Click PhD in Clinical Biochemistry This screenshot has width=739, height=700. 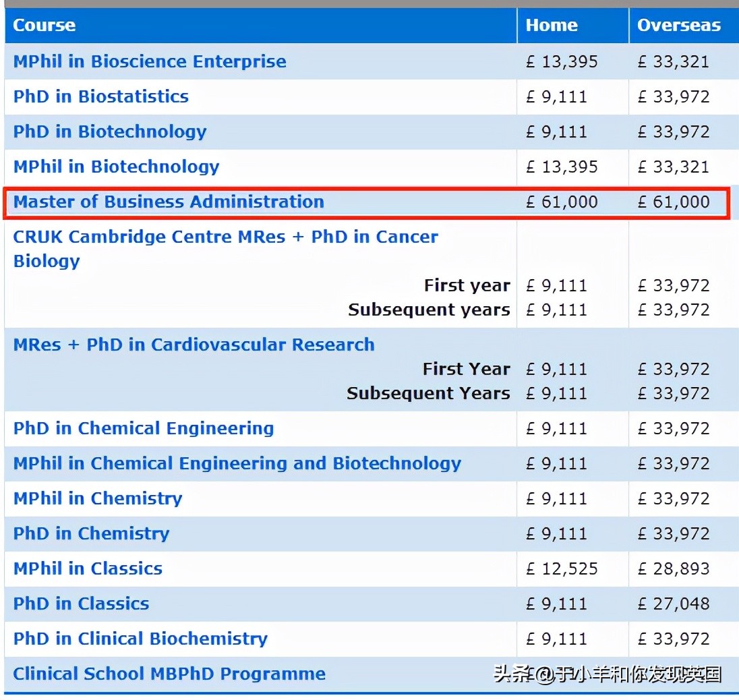[140, 639]
